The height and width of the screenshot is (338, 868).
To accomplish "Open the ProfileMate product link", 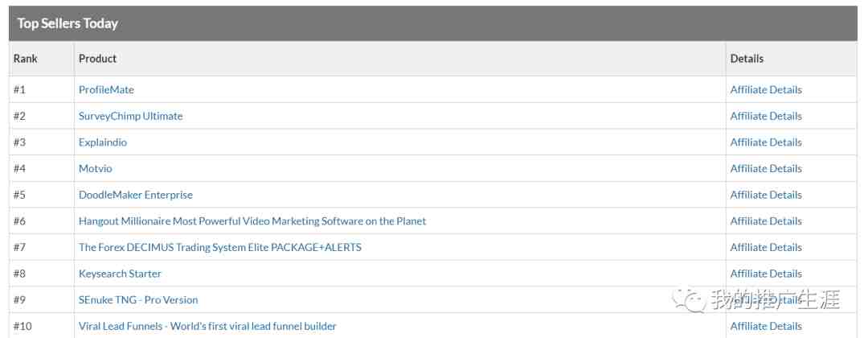I will point(106,89).
